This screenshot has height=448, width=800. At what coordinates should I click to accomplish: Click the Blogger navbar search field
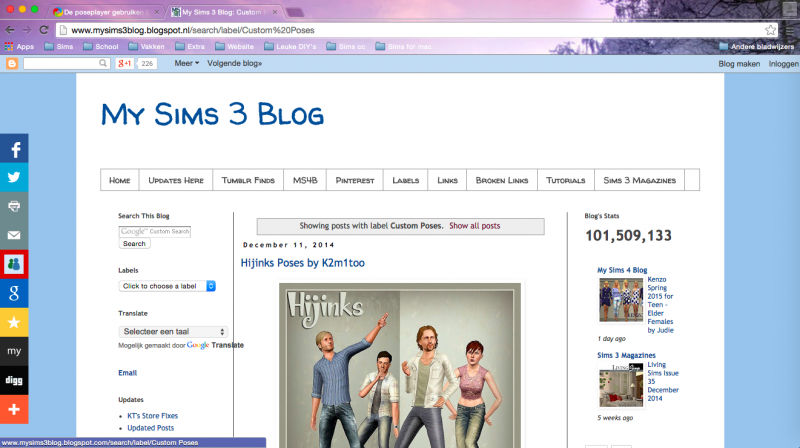tap(61, 63)
